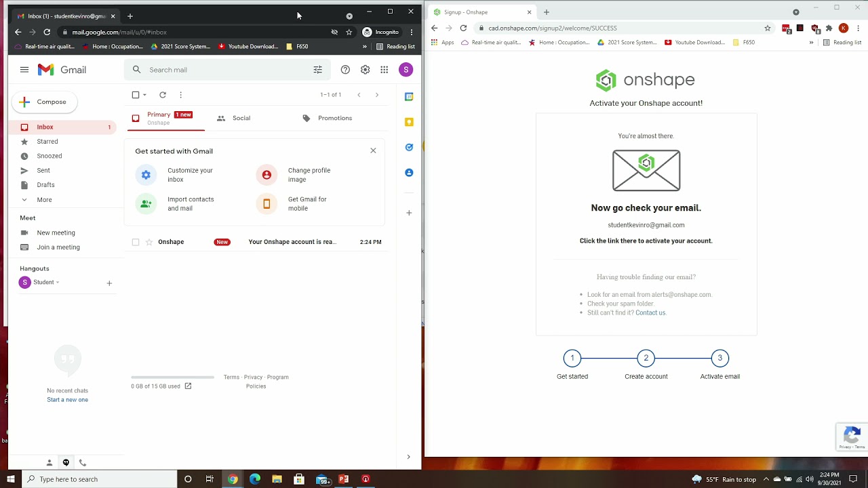
Task: Open Gmail settings gear
Action: click(x=365, y=70)
